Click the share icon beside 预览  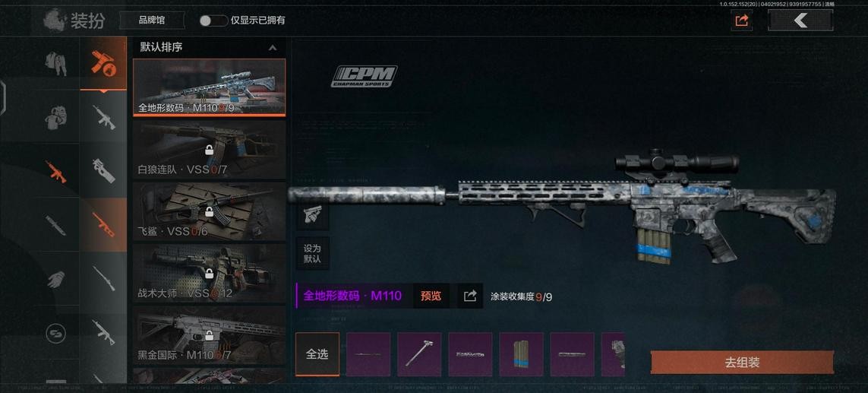(x=470, y=296)
